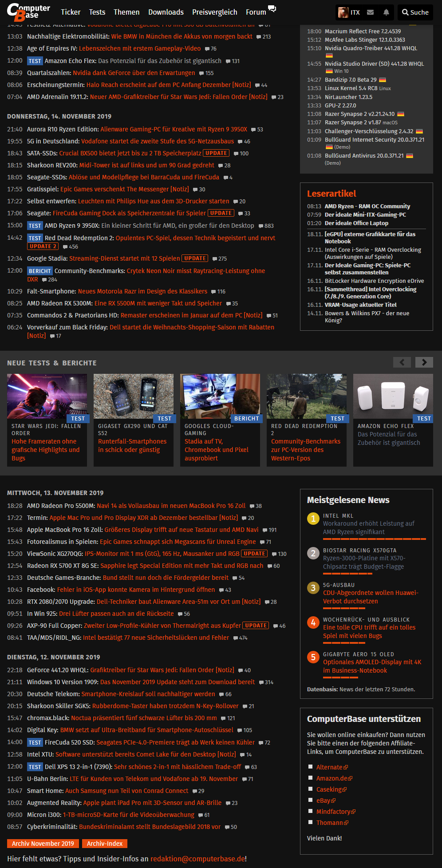Click external-link icon next to Alternate

point(346,768)
